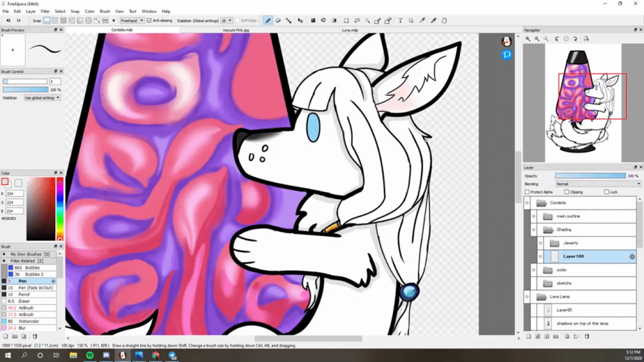Click the vertical hue color bar
The width and height of the screenshot is (644, 362).
click(60, 209)
